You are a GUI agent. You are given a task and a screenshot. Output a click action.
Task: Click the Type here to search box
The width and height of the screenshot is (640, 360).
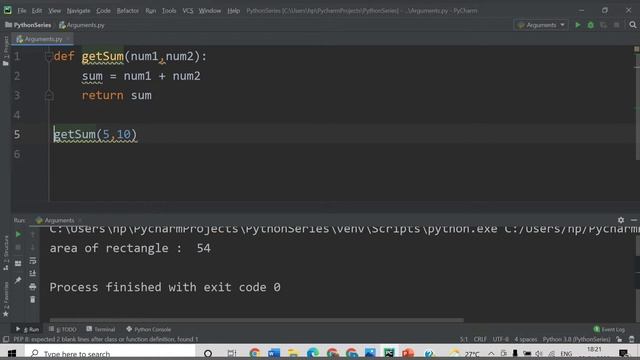coord(110,353)
